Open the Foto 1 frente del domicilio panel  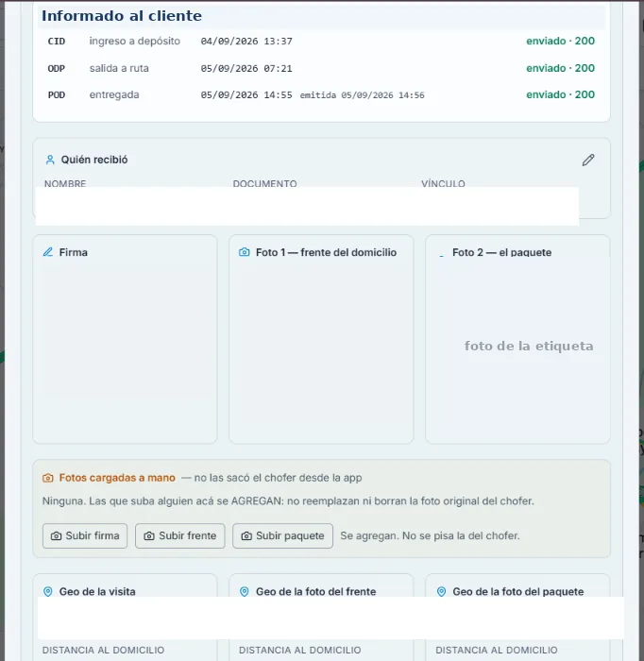click(321, 339)
